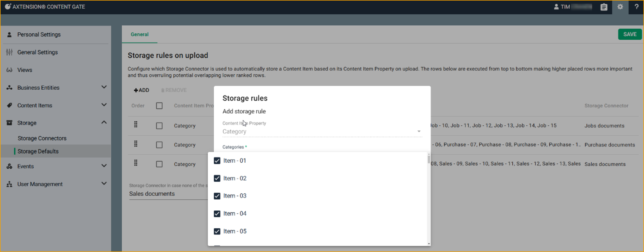644x252 pixels.
Task: Open the help question mark icon
Action: pyautogui.click(x=636, y=7)
